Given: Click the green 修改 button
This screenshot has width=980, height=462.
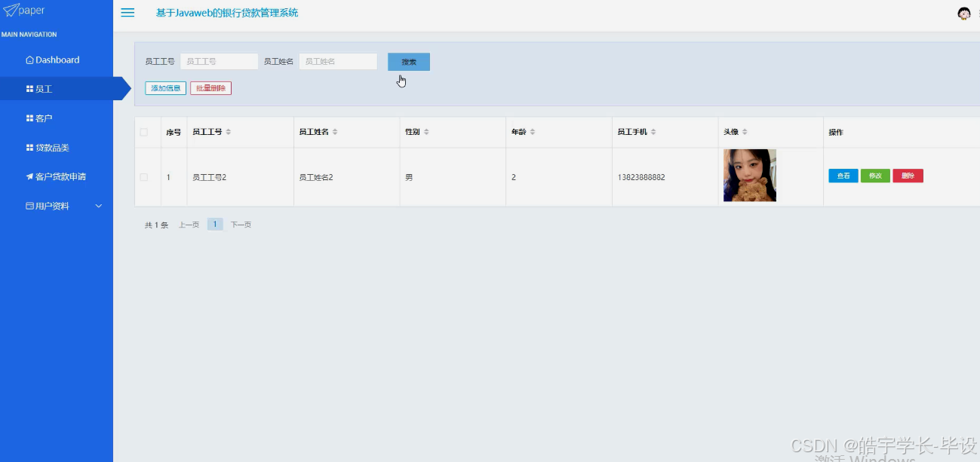Looking at the screenshot, I should [x=875, y=176].
